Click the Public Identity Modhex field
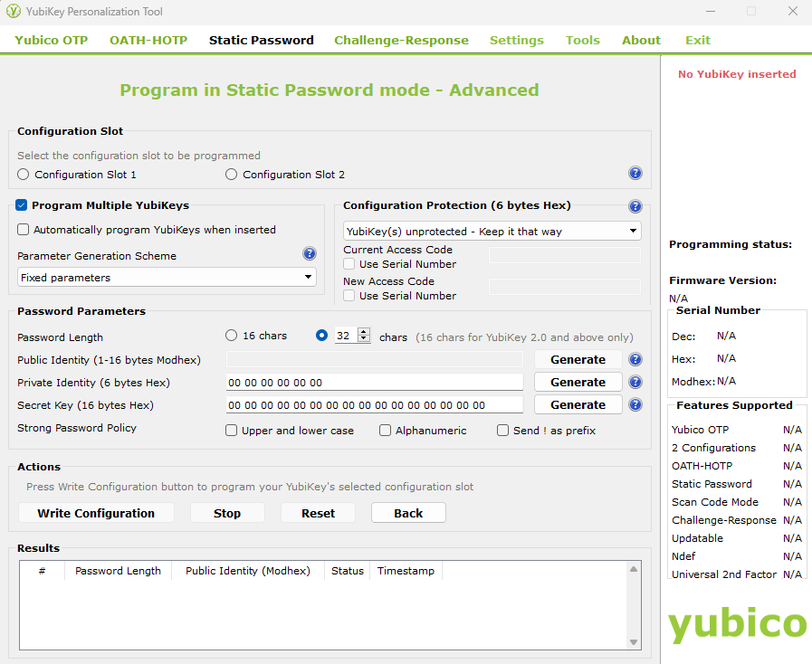The height and width of the screenshot is (664, 812). tap(375, 360)
